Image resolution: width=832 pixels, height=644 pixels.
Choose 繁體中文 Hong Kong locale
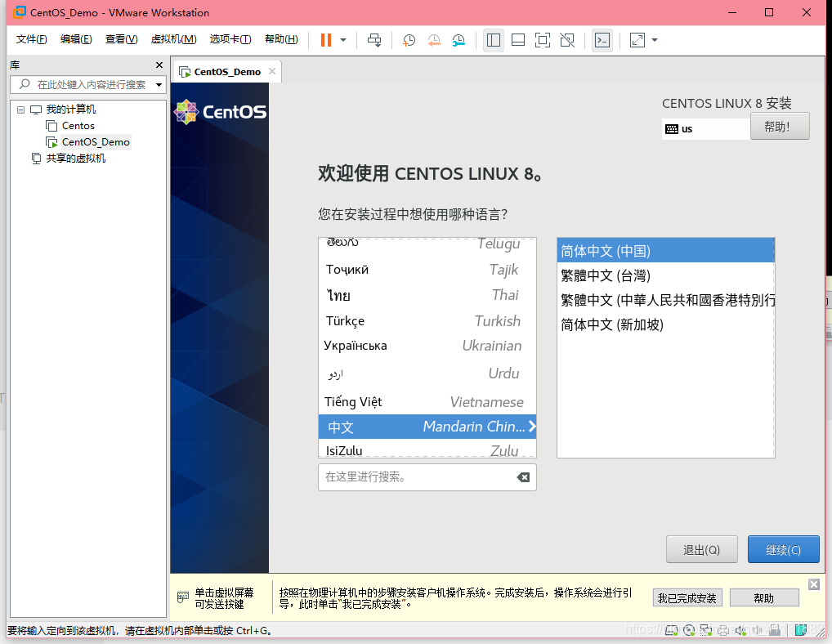point(665,300)
